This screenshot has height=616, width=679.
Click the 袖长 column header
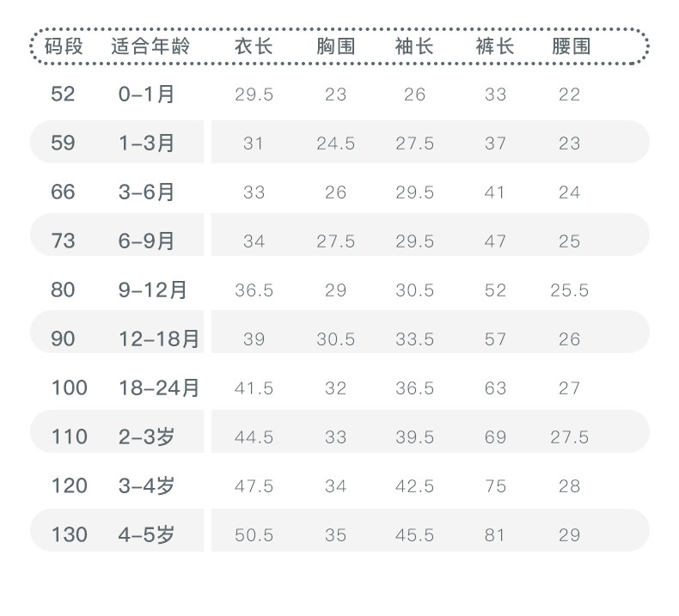(x=414, y=46)
